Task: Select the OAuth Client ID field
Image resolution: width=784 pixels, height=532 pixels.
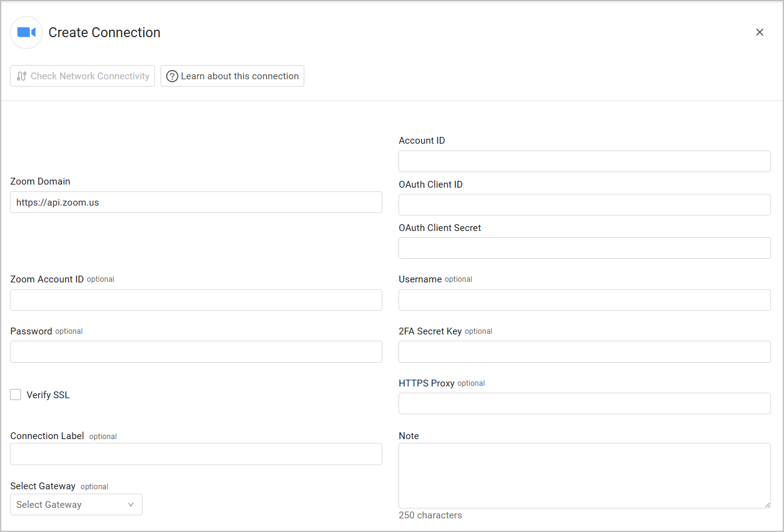Action: pos(584,204)
